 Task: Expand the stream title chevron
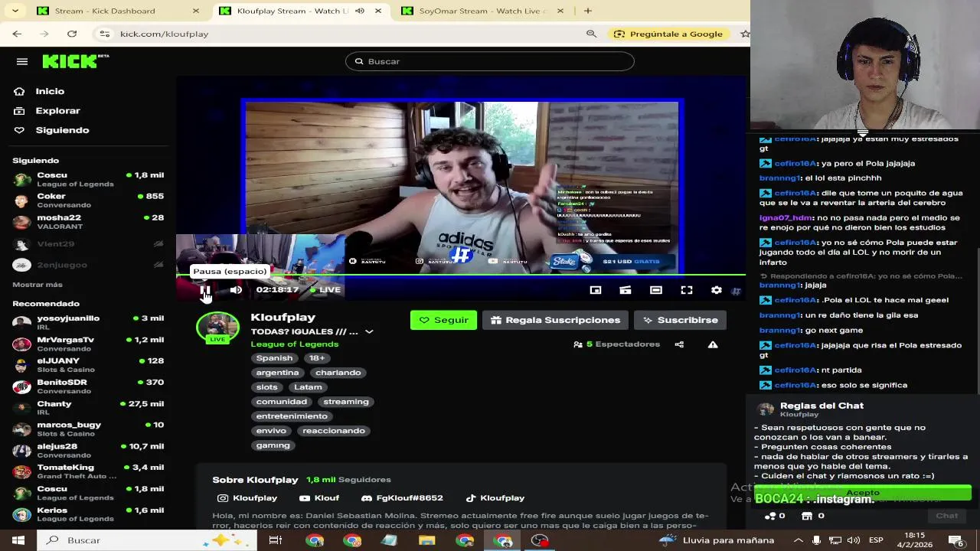(369, 331)
